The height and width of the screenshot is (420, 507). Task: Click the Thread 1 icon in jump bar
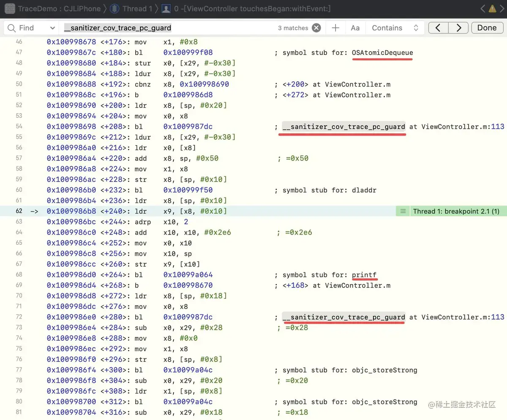pyautogui.click(x=114, y=8)
